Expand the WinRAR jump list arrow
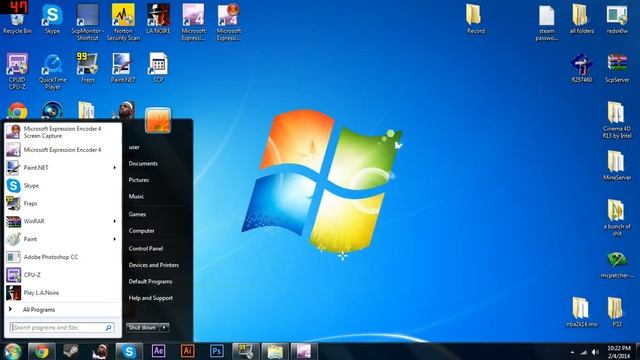640x360 pixels. click(115, 221)
